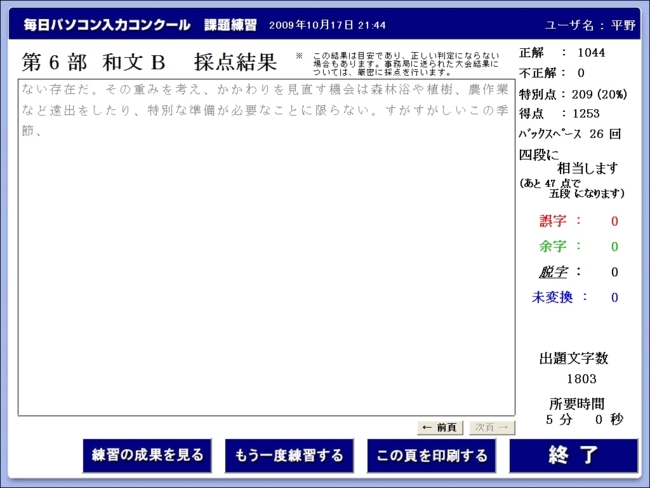Click the 相当します text
Screen dimensions: 650x488
(588, 168)
